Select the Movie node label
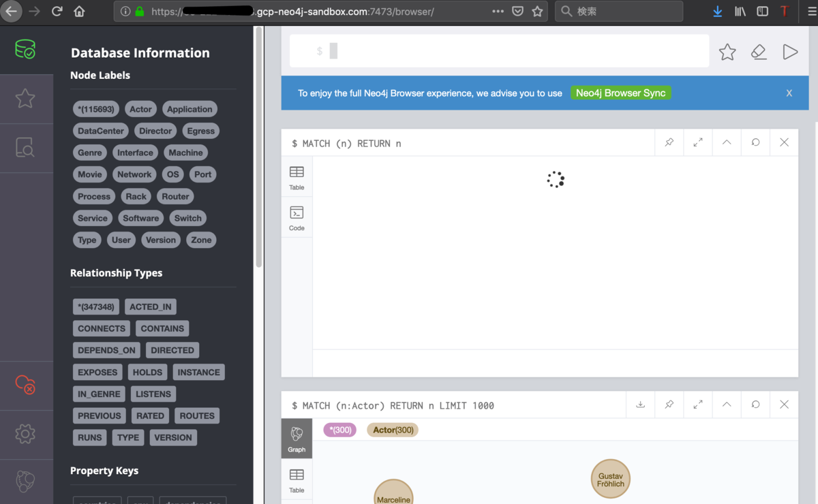 89,174
